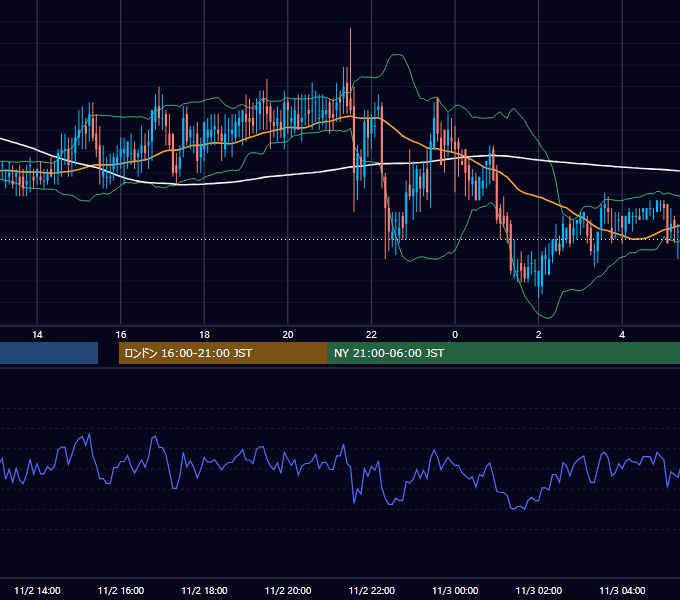Click the hour label 4 on price chart axis
The width and height of the screenshot is (680, 600).
pos(622,335)
